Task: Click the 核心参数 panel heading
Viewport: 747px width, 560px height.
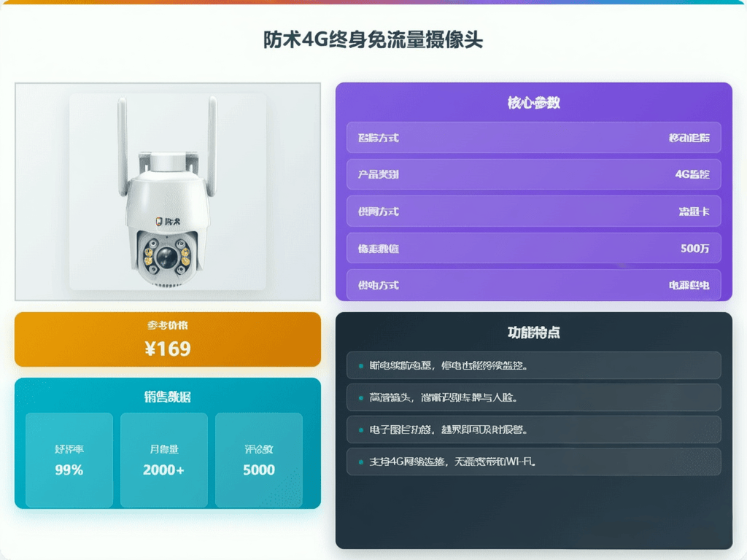Action: click(533, 102)
